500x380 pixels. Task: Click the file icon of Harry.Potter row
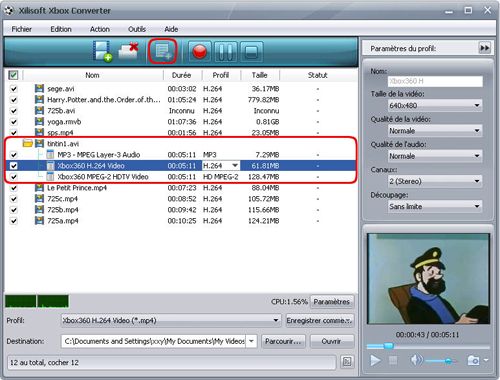tap(39, 100)
